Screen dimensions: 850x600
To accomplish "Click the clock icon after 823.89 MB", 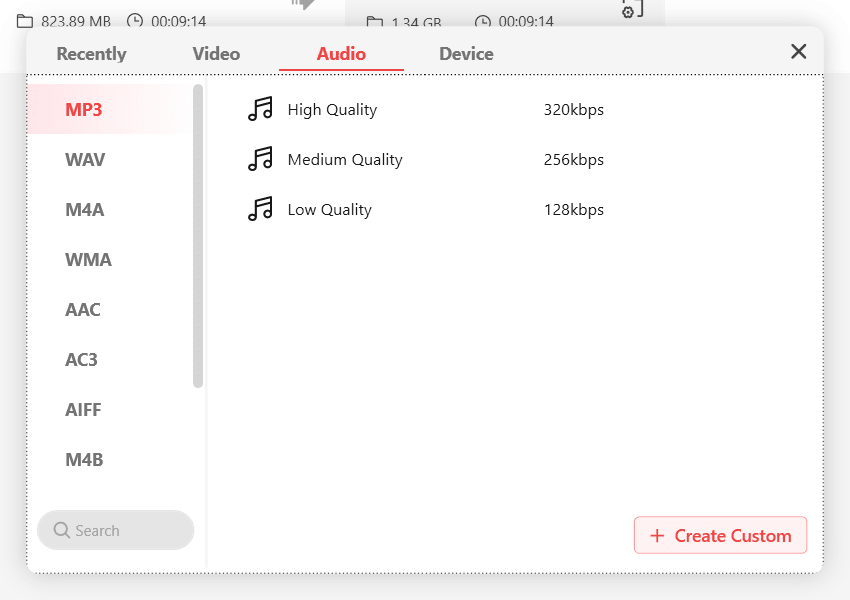I will tap(134, 21).
